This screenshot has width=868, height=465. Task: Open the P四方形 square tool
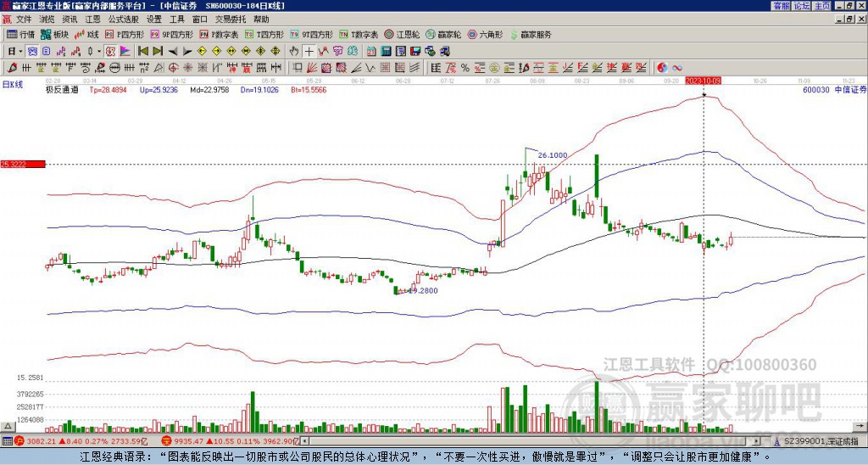[x=125, y=34]
